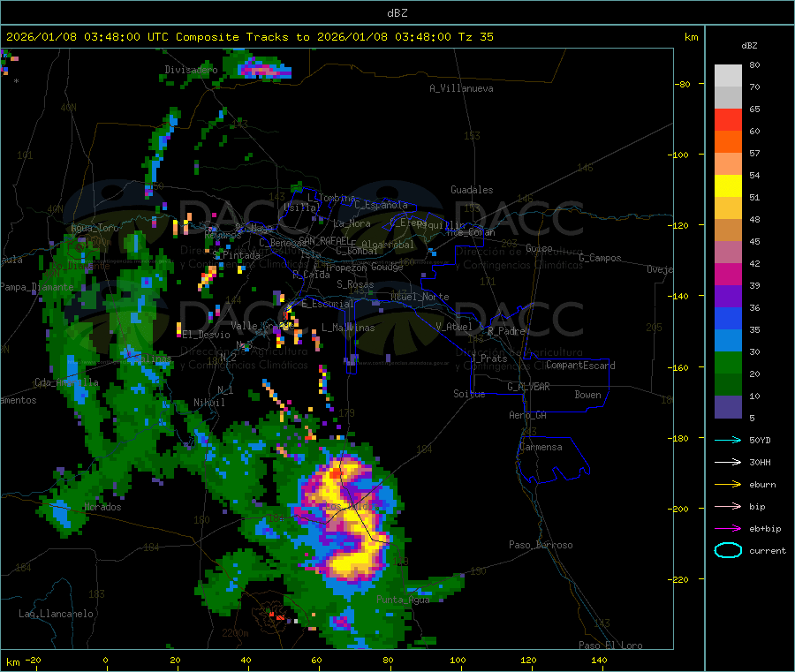Pick the bright yellow 51-54 dBZ swatch

pyautogui.click(x=728, y=186)
